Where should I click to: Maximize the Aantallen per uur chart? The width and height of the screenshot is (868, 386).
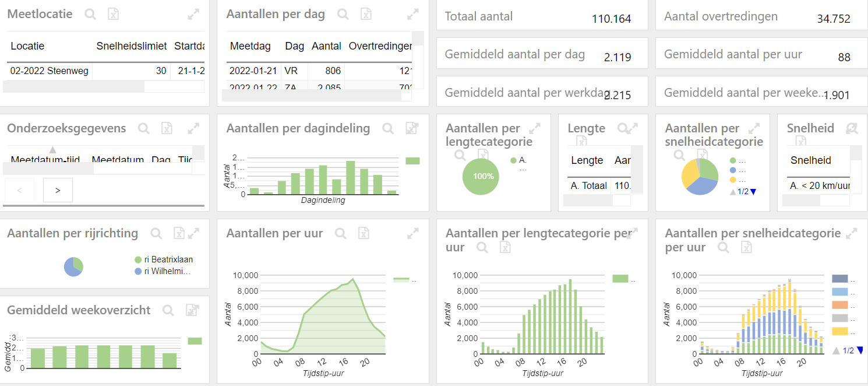click(413, 234)
